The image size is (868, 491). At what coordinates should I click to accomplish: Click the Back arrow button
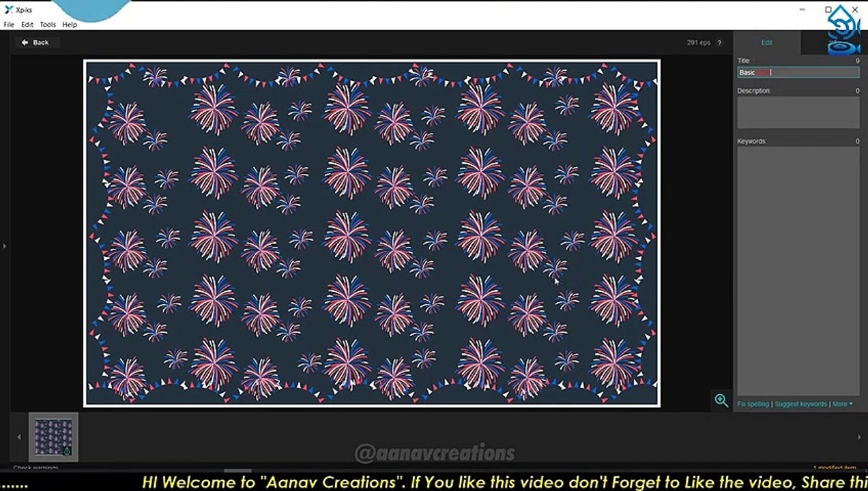point(35,42)
